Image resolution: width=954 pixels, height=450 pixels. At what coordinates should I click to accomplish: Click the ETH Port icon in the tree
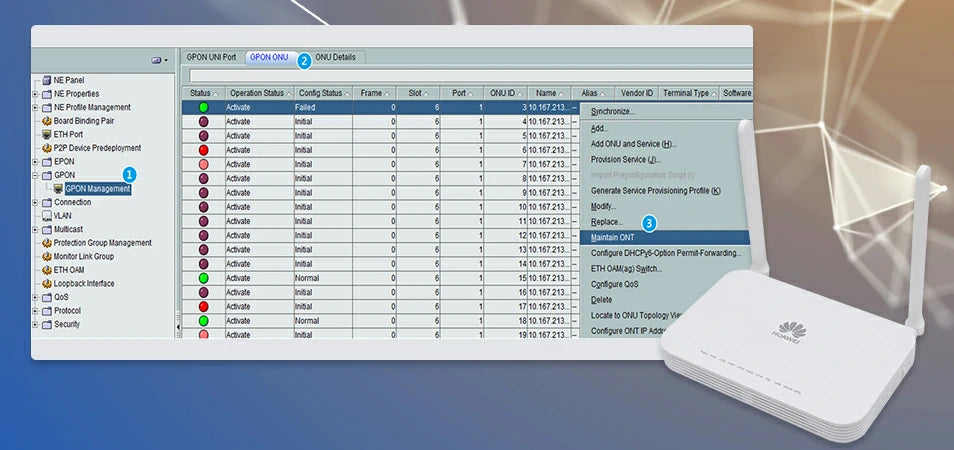[46, 134]
